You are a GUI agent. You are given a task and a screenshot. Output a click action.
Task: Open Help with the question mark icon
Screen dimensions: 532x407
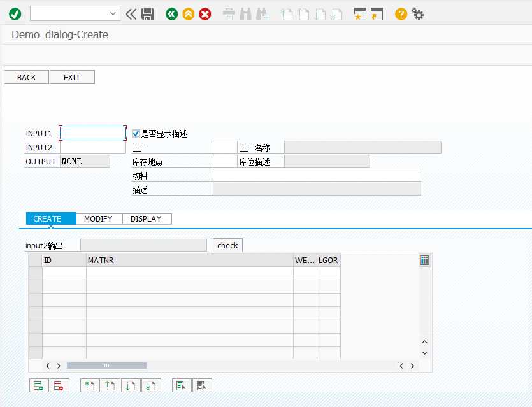point(401,14)
